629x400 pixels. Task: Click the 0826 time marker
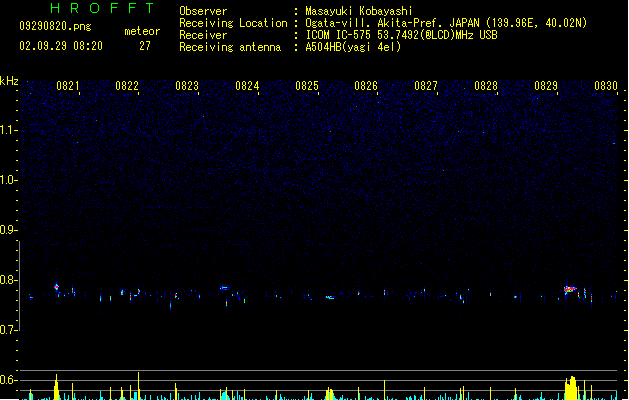pos(366,86)
